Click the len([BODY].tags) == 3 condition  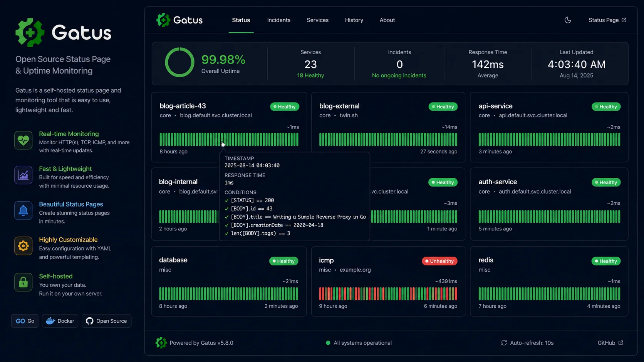pos(260,234)
